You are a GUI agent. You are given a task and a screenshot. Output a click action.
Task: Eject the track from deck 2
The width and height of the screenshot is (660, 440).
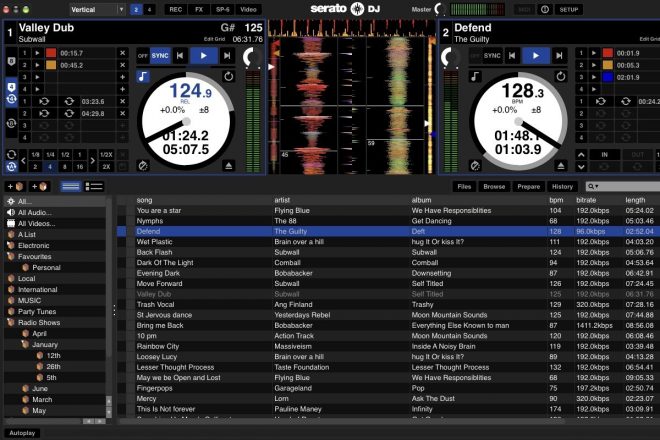pos(561,166)
